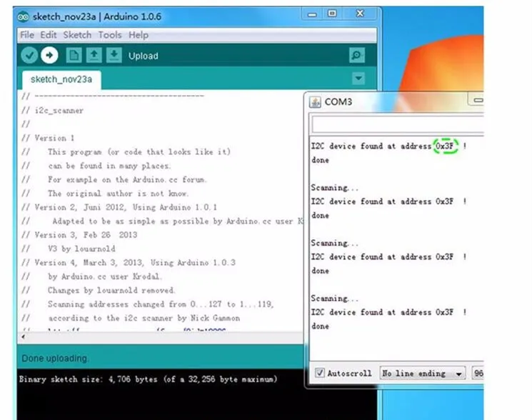Open the Help menu

[139, 35]
